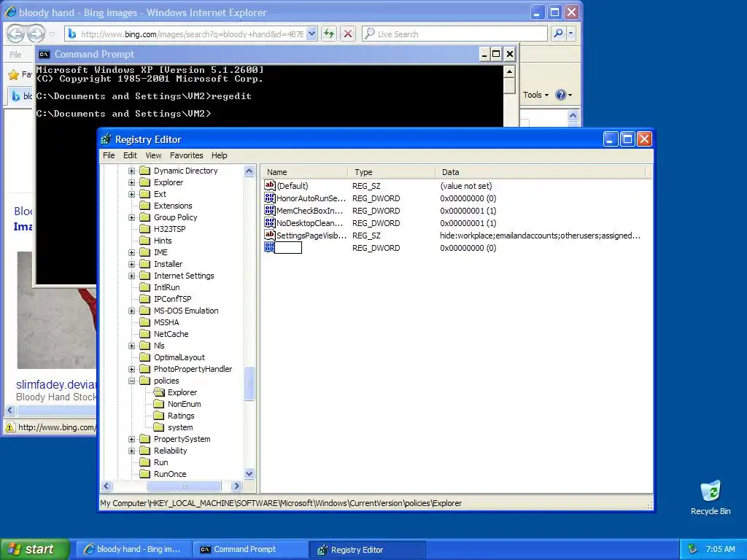Open the Help menu in Registry Editor

pos(219,155)
